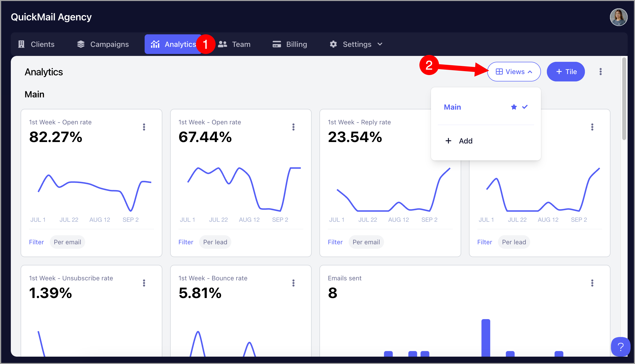635x364 pixels.
Task: Open the Billing tab
Action: pyautogui.click(x=290, y=44)
